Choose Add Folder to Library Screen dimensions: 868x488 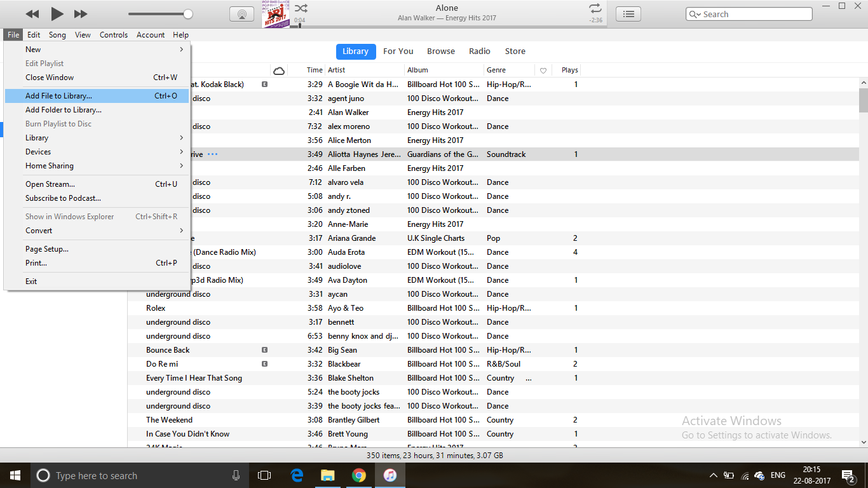97,110
